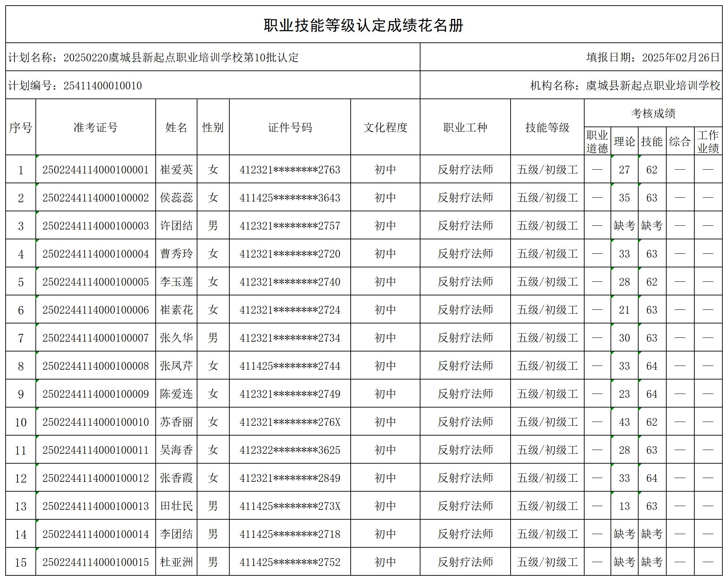This screenshot has height=581, width=728.
Task: Click ID number 411425********273X
Action: [x=290, y=506]
